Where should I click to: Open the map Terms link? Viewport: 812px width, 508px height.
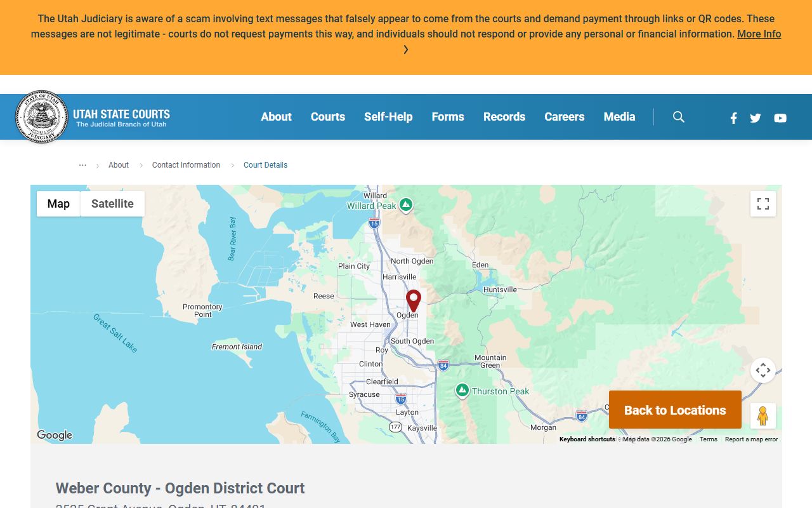[709, 439]
